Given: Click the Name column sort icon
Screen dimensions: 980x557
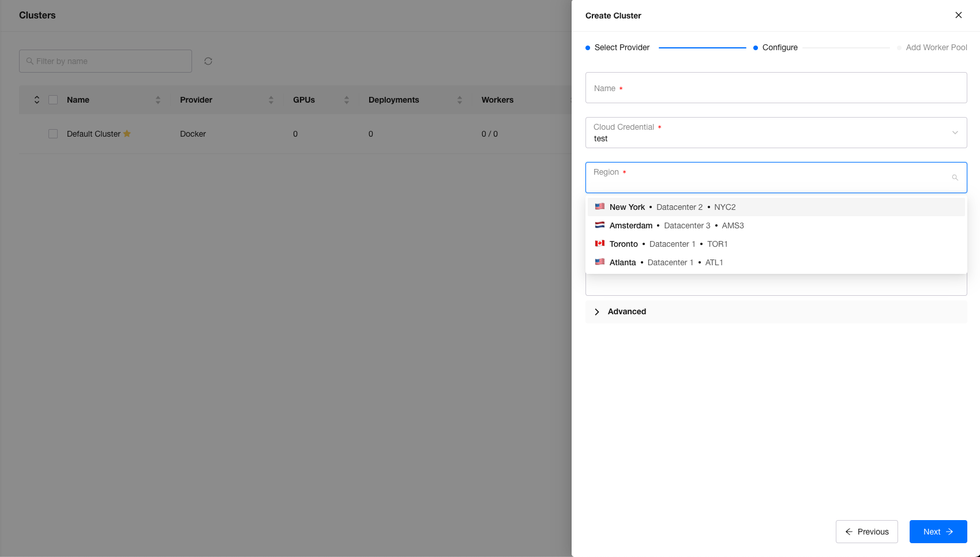Looking at the screenshot, I should [x=158, y=100].
